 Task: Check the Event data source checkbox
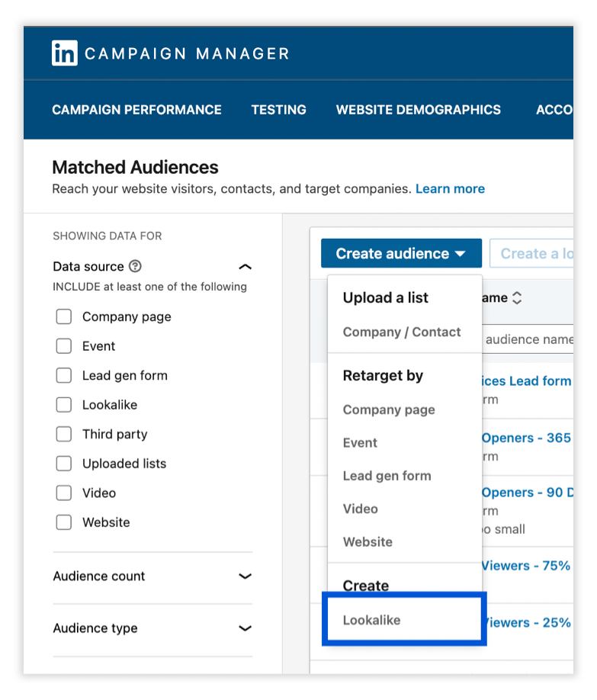[x=64, y=346]
